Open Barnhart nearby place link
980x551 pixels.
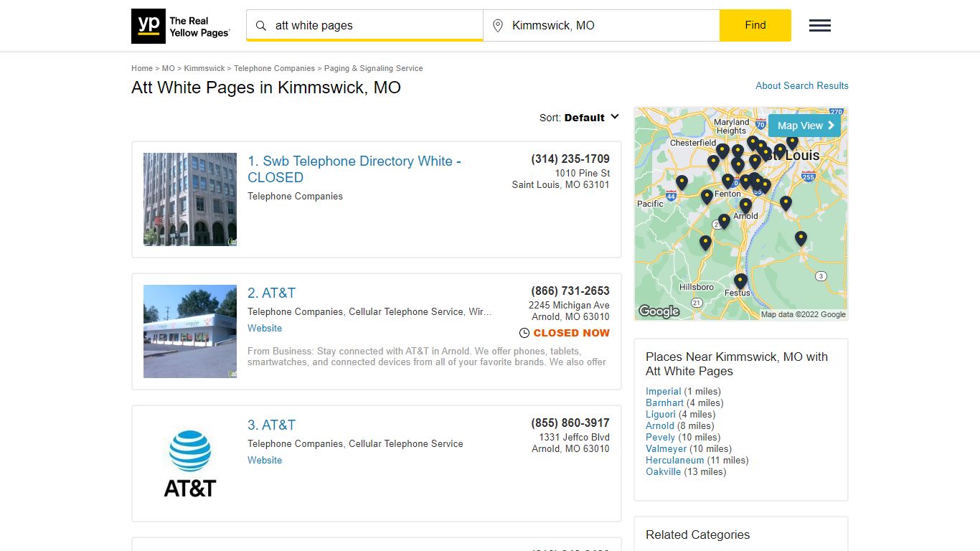(x=665, y=402)
